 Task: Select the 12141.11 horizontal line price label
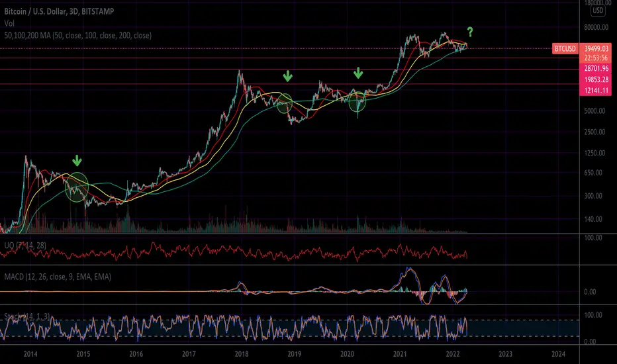pos(596,91)
